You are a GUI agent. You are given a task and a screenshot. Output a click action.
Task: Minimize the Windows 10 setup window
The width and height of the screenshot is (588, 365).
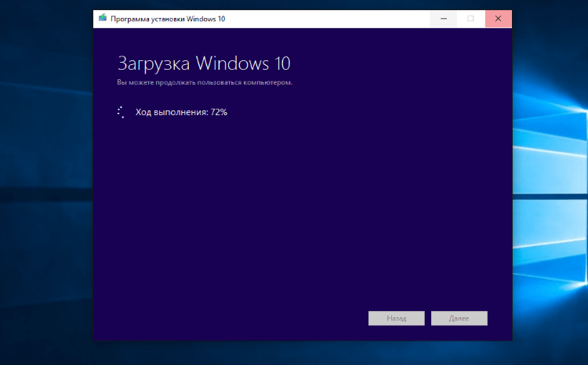click(x=443, y=19)
